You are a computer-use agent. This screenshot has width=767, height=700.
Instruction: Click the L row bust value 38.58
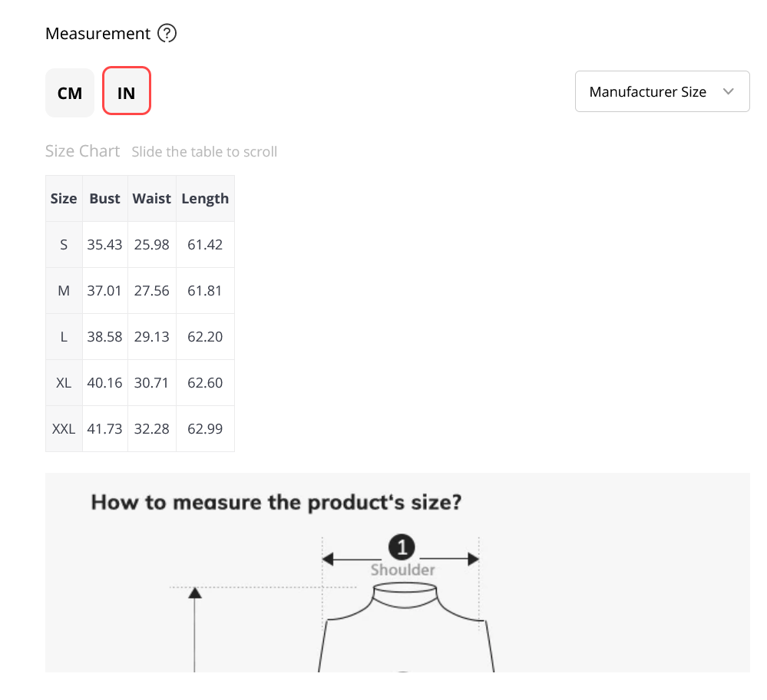pyautogui.click(x=104, y=336)
